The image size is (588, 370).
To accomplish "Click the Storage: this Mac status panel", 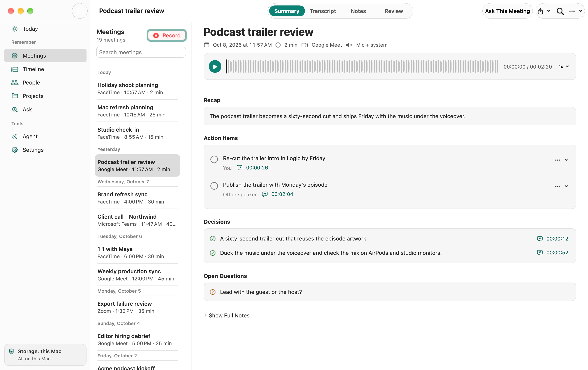I will (45, 355).
